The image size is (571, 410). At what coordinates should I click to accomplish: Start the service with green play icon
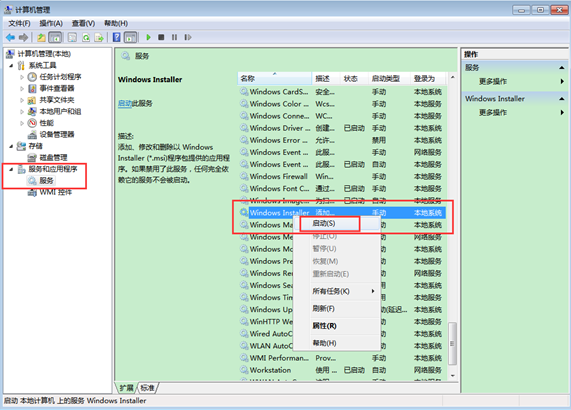tap(148, 37)
